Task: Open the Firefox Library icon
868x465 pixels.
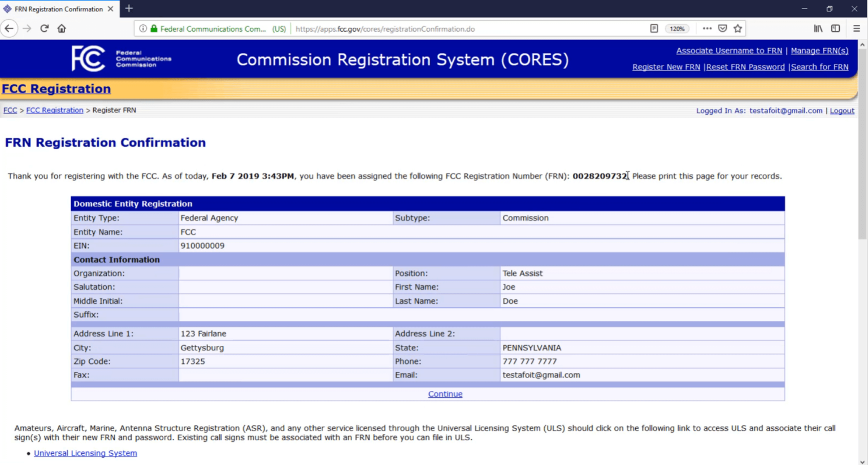Action: [x=818, y=28]
